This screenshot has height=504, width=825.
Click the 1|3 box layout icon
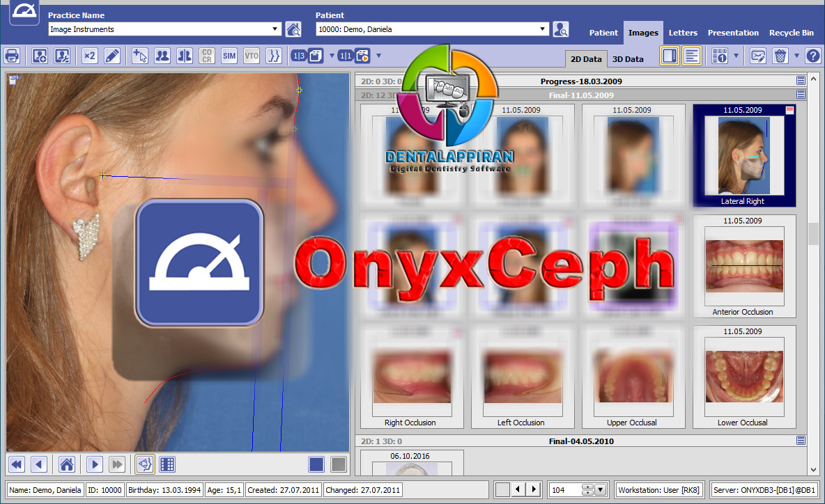308,56
